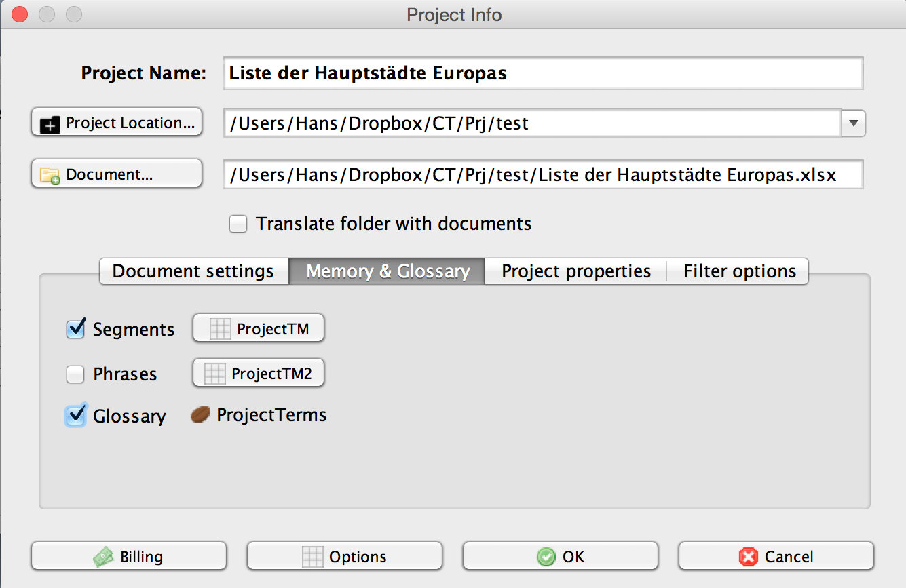The height and width of the screenshot is (588, 906).
Task: Switch to the Document settings tab
Action: coord(193,271)
